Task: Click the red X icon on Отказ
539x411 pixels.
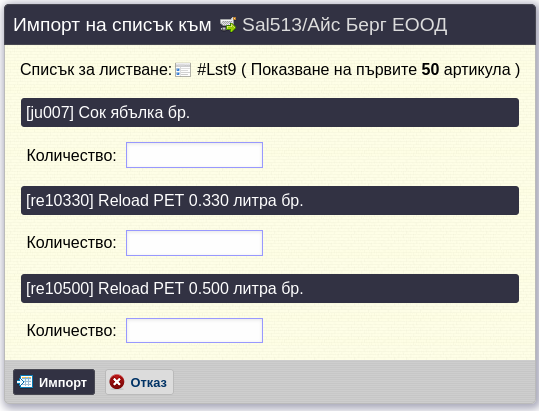Action: pos(117,382)
